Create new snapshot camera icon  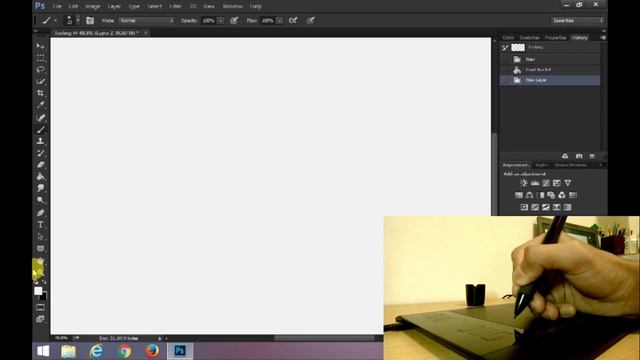point(579,156)
